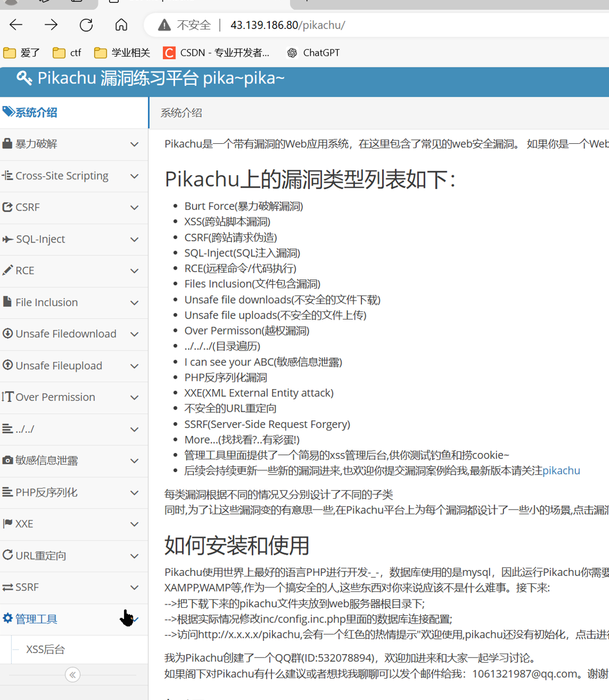This screenshot has width=609, height=700.
Task: Expand the Unsafe Fileupload chevron
Action: tap(135, 366)
